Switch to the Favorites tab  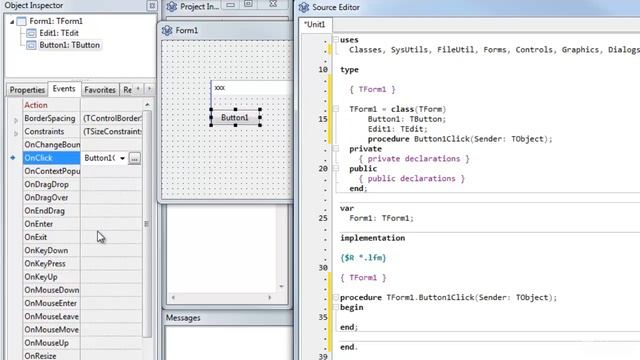coord(100,90)
